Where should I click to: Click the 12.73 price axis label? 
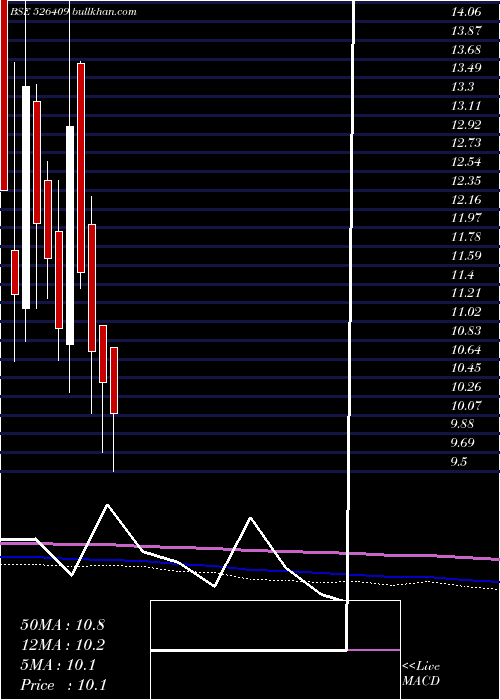[x=466, y=143]
